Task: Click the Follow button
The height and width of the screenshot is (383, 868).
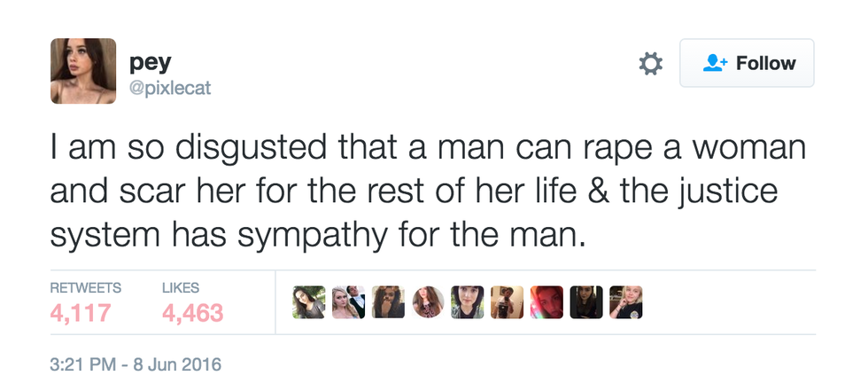Action: (747, 64)
